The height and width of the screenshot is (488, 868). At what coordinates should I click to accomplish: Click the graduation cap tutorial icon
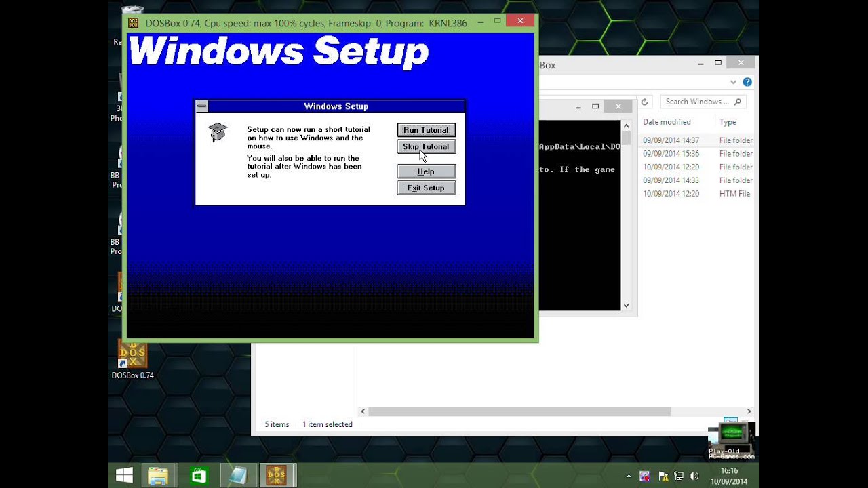point(218,132)
